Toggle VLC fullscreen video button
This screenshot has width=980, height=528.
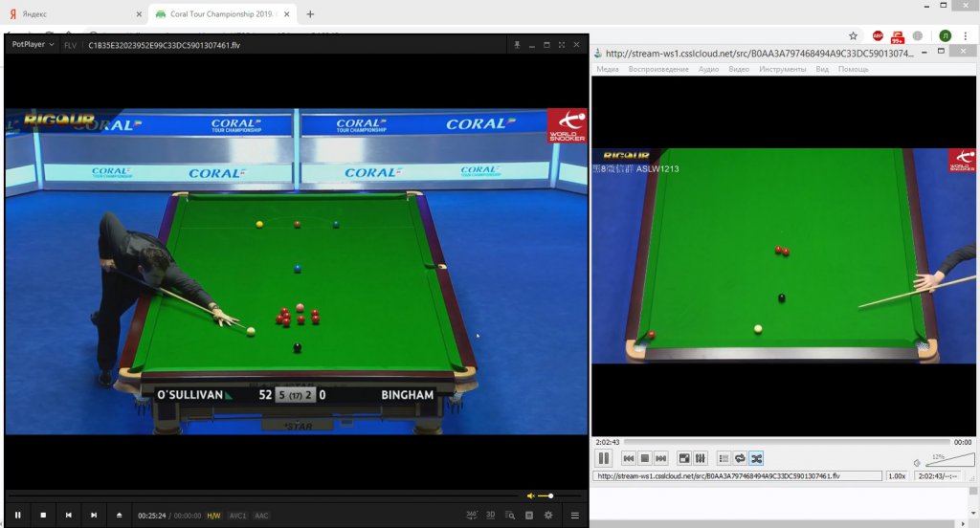(x=684, y=458)
